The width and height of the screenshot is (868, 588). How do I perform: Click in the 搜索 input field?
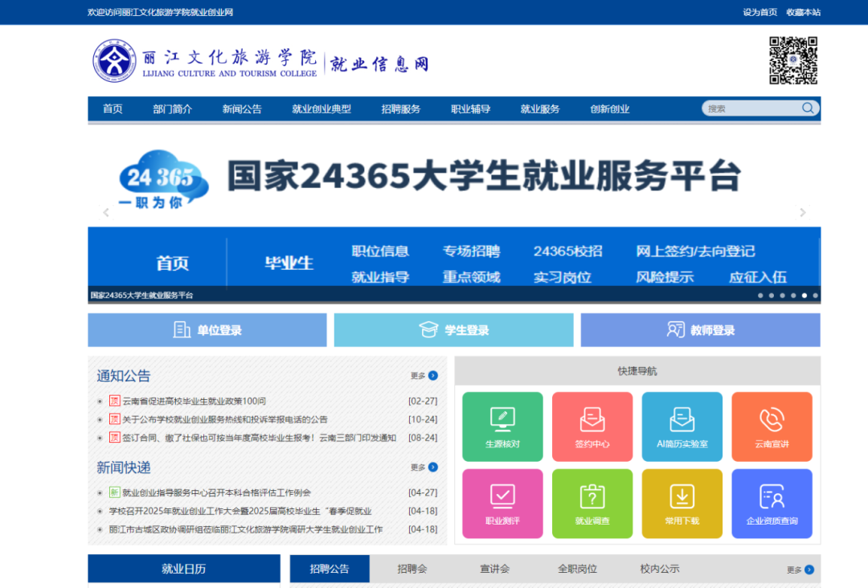click(x=753, y=108)
